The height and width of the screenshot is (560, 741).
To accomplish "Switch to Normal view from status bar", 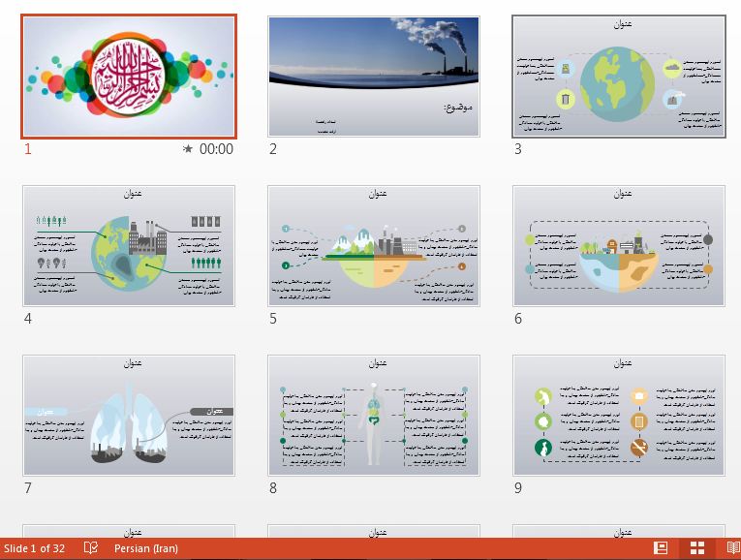I will 662,548.
